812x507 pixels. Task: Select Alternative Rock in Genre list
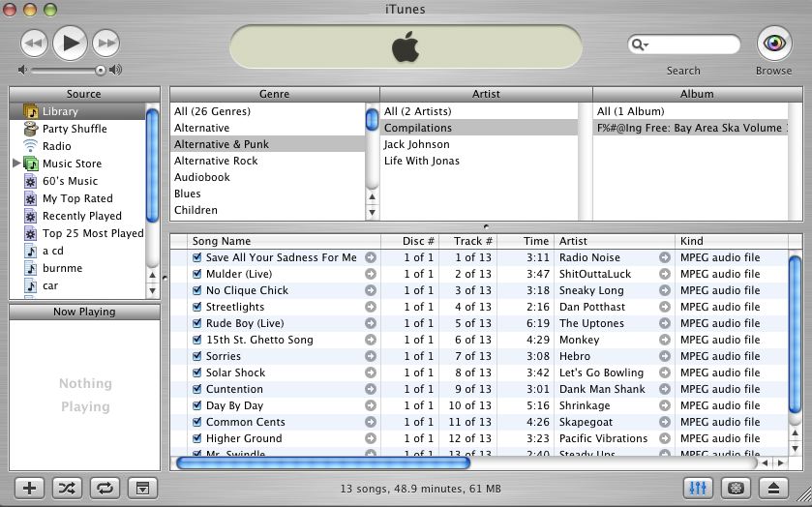(x=216, y=161)
